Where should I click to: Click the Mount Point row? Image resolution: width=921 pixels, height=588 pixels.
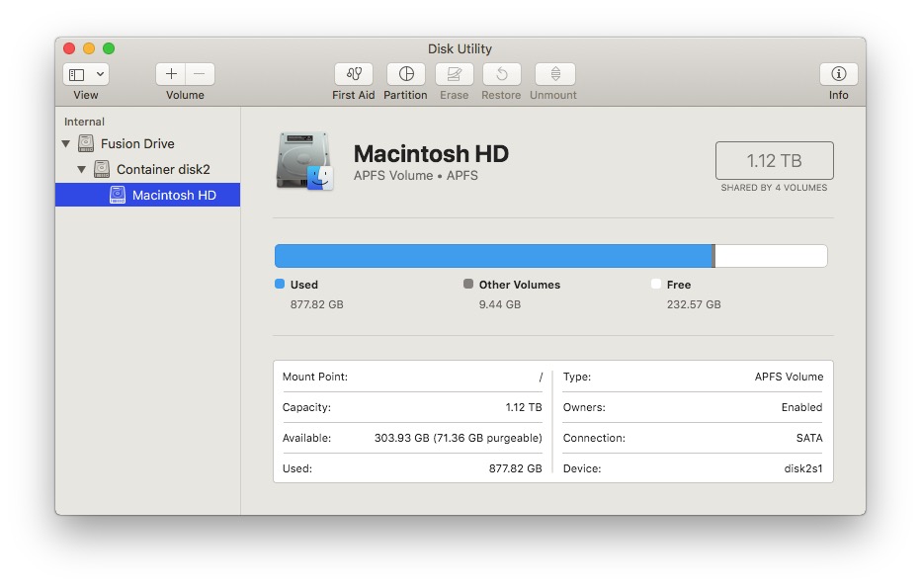pos(412,377)
